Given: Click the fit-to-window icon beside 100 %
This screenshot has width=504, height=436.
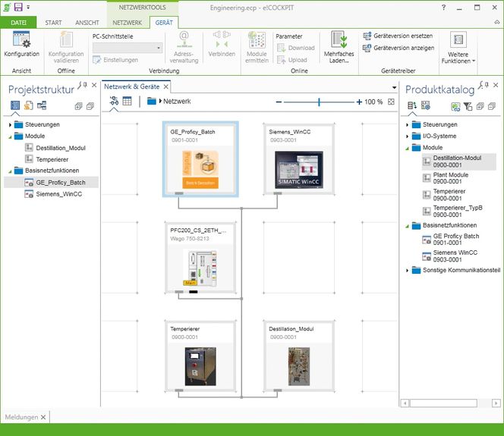Looking at the screenshot, I should tap(391, 102).
